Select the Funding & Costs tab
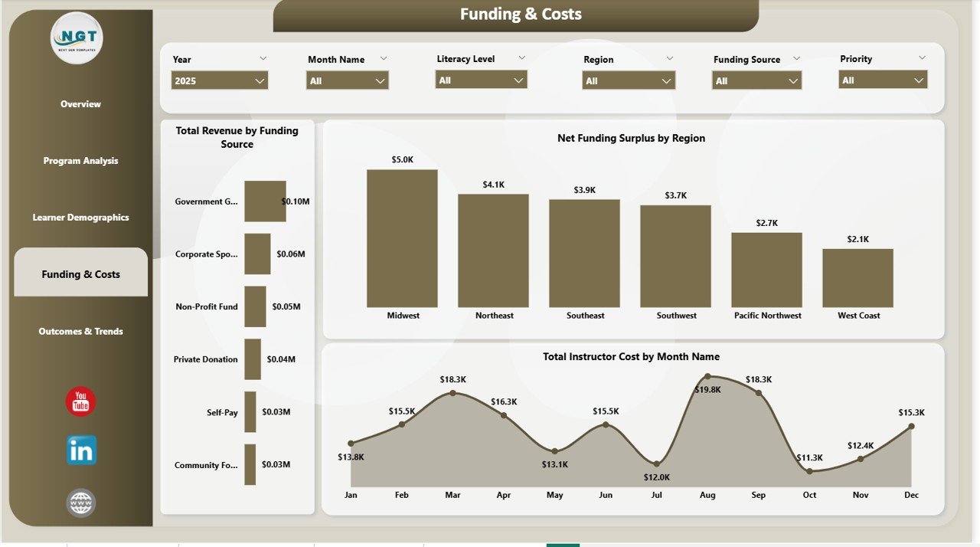This screenshot has width=980, height=547. click(80, 271)
